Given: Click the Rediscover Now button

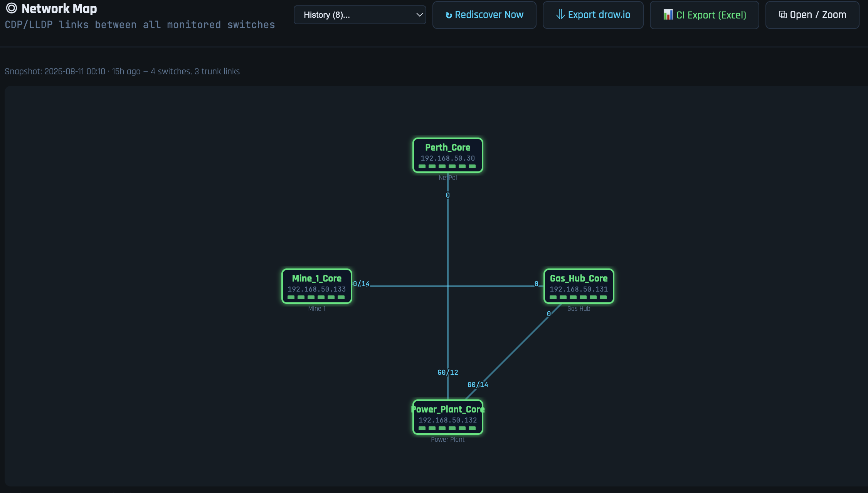Looking at the screenshot, I should [x=484, y=15].
